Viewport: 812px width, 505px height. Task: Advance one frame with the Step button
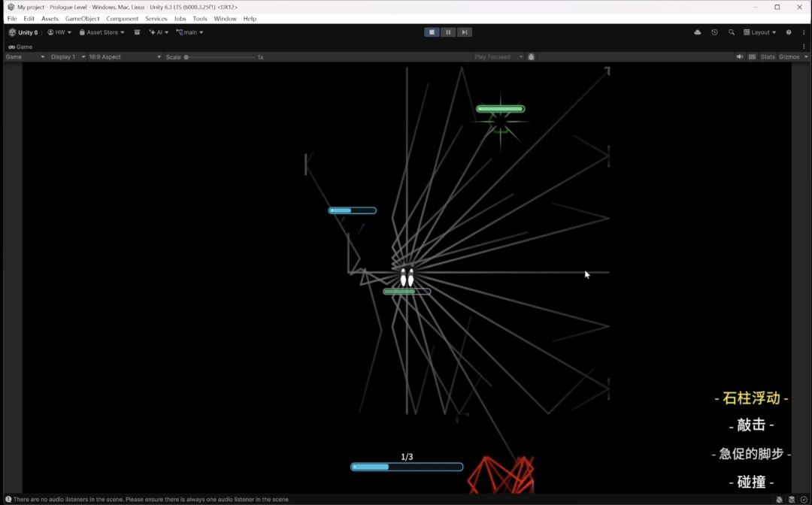tap(465, 32)
